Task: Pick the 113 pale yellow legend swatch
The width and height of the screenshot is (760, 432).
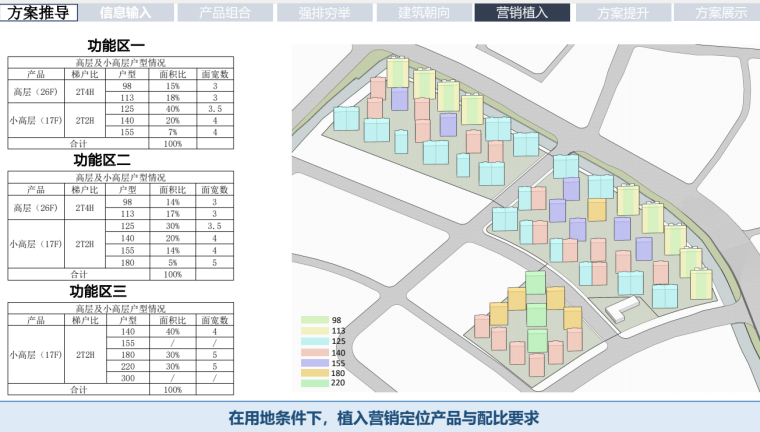Action: [x=314, y=331]
